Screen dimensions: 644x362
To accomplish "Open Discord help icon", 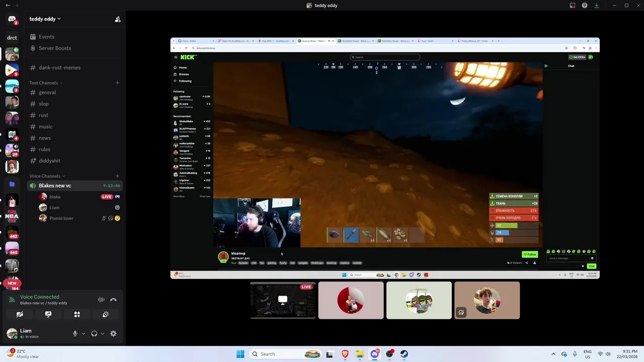I will pos(585,6).
